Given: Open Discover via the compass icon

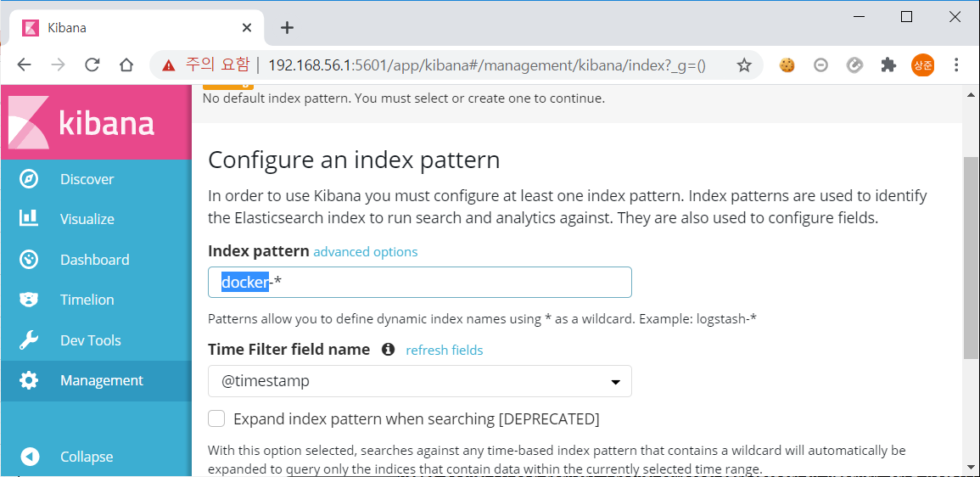Looking at the screenshot, I should [x=29, y=179].
